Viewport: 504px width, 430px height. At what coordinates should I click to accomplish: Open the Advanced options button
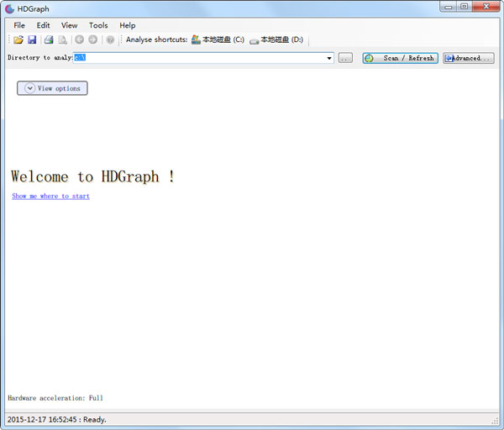click(x=469, y=58)
